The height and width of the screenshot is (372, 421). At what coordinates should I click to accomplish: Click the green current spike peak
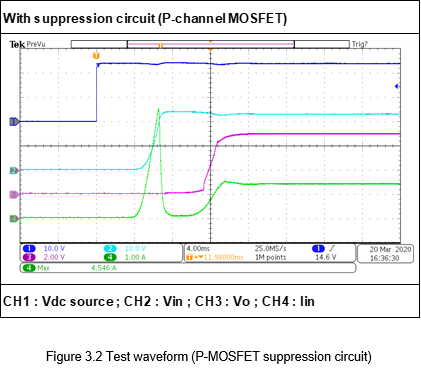158,110
